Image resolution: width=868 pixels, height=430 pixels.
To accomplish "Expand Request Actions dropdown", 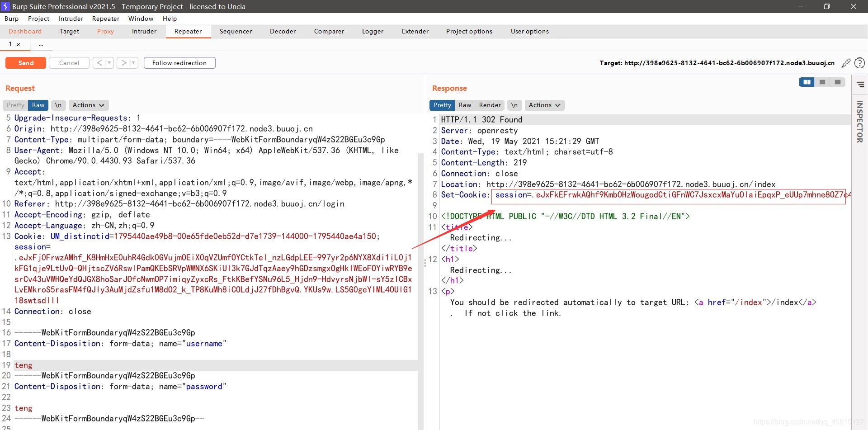I will click(x=89, y=105).
